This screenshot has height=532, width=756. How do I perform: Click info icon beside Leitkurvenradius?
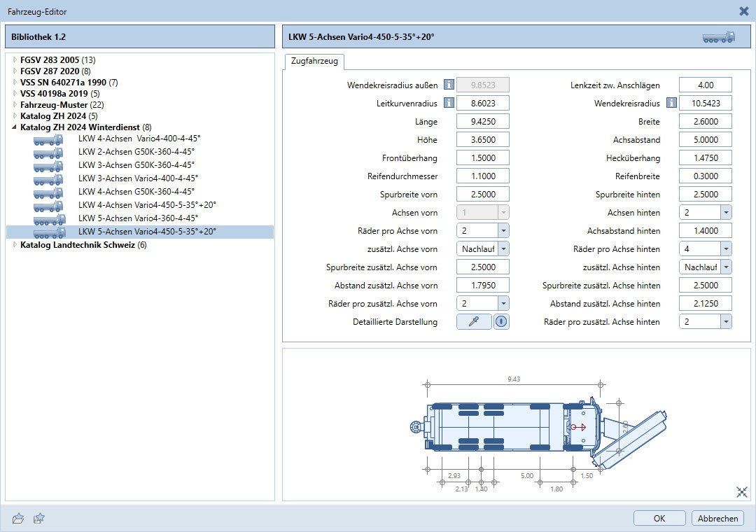click(x=449, y=103)
